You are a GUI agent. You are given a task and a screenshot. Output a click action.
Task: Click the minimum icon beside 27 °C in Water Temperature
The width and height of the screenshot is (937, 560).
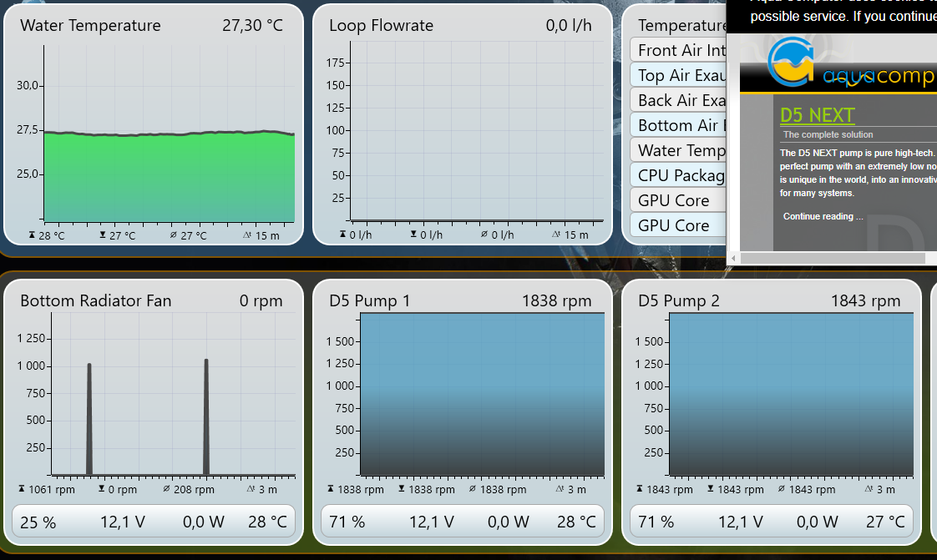[x=103, y=235]
